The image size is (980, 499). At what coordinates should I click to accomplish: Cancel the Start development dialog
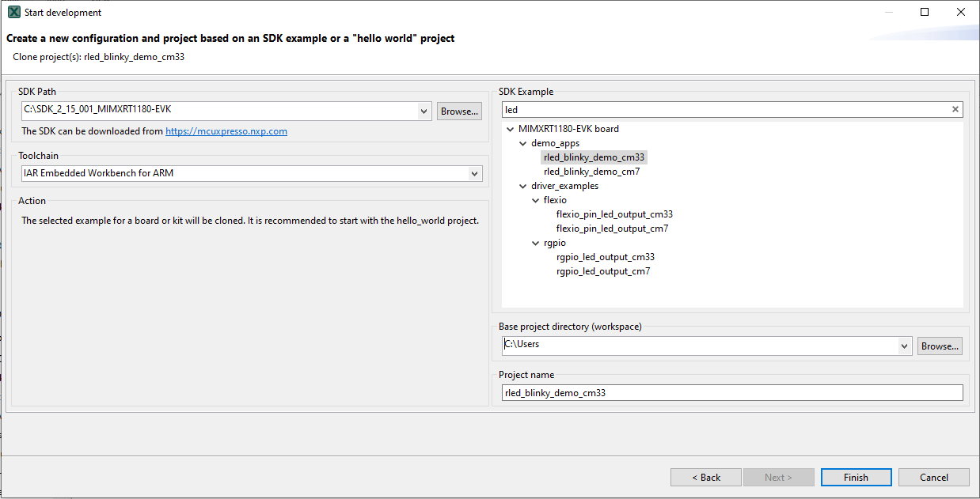[934, 477]
